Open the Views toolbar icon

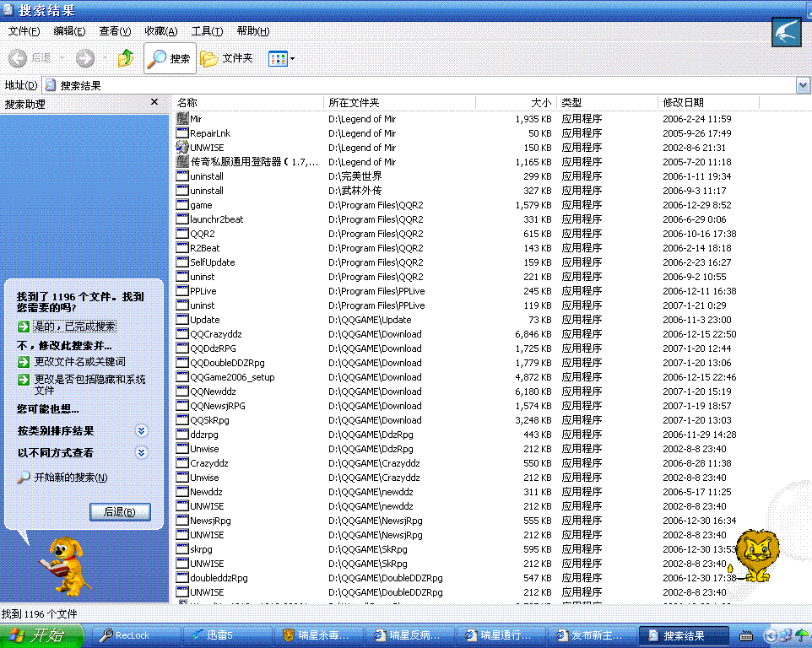(x=278, y=58)
